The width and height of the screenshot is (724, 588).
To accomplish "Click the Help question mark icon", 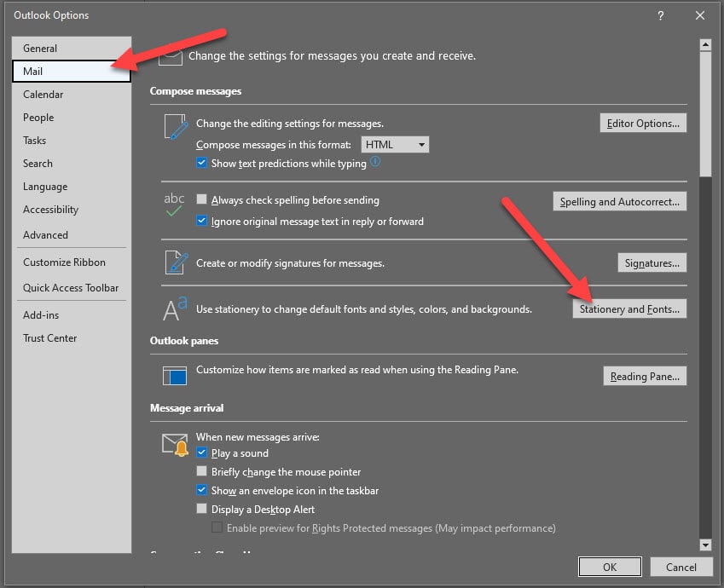I will (661, 15).
